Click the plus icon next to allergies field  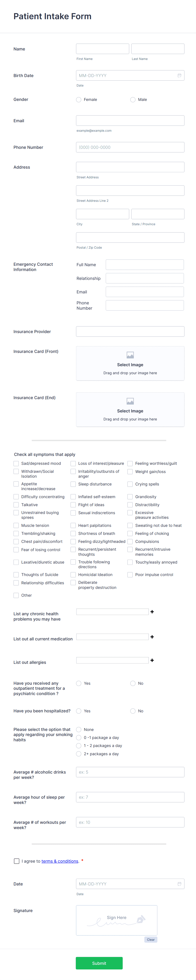click(152, 660)
